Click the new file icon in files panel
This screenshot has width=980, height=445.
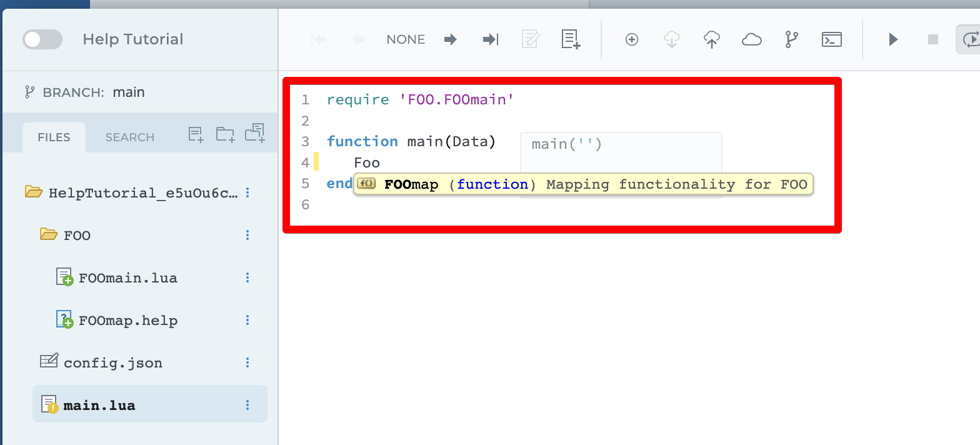coord(196,134)
